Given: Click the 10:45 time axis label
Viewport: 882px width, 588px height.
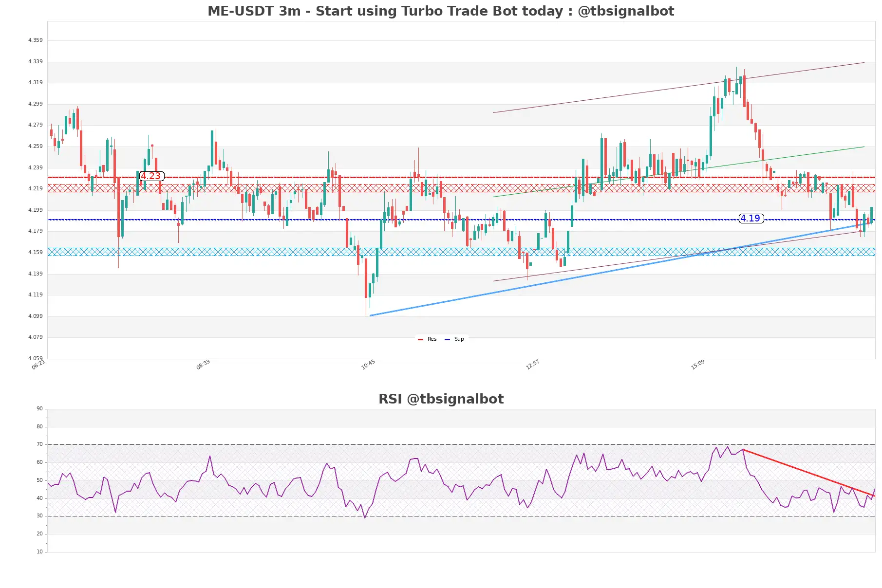Looking at the screenshot, I should point(368,365).
